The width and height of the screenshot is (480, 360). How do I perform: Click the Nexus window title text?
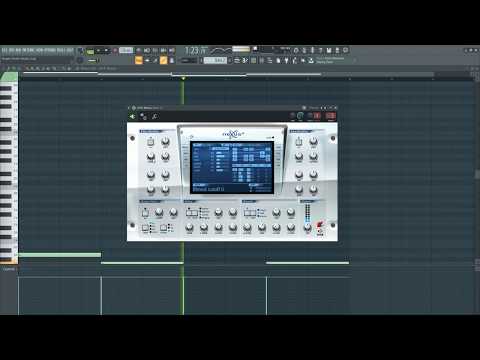click(150, 108)
